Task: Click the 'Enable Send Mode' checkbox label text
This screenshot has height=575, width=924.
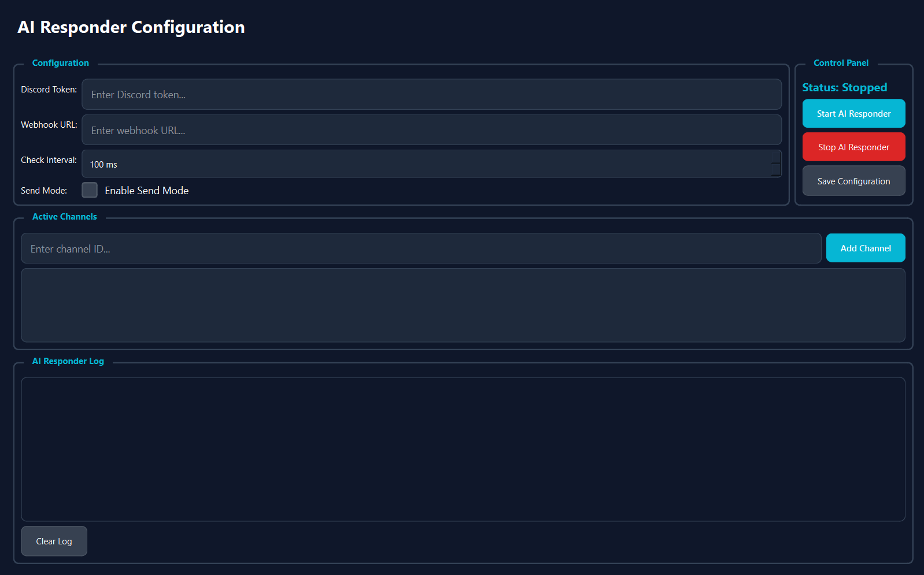Action: [x=147, y=191]
